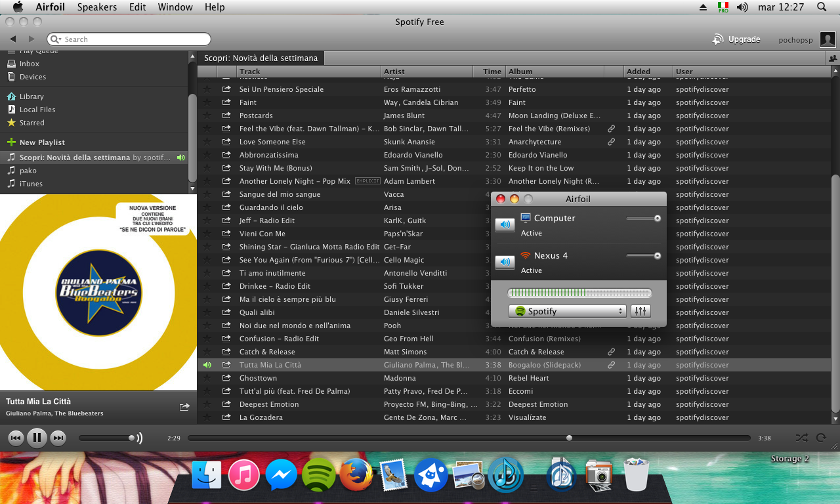Viewport: 840px width, 504px height.
Task: Click the previous track button
Action: (16, 438)
